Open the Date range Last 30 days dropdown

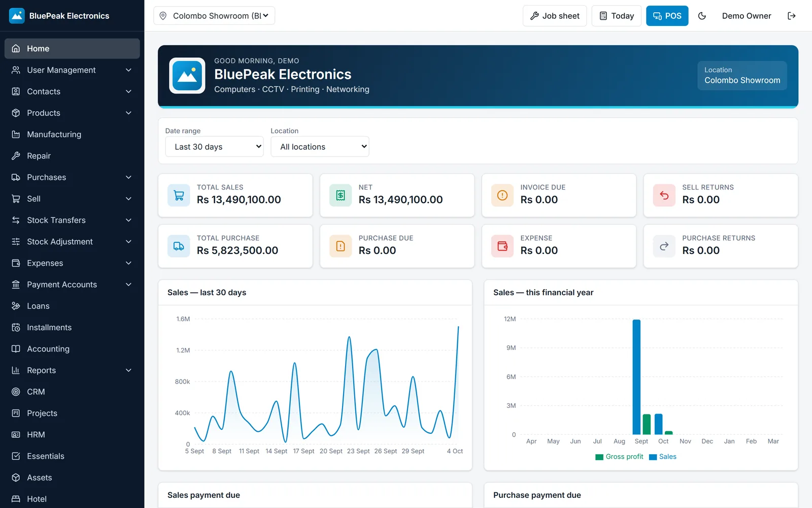click(x=215, y=147)
